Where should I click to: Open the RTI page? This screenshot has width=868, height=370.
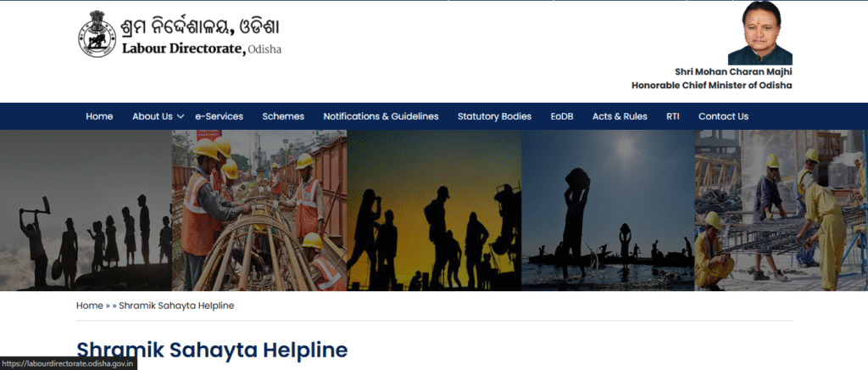click(672, 116)
